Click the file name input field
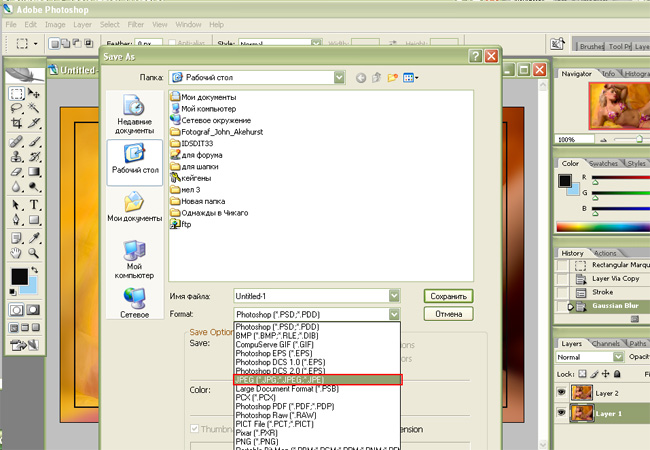The height and width of the screenshot is (450, 650). 311,296
